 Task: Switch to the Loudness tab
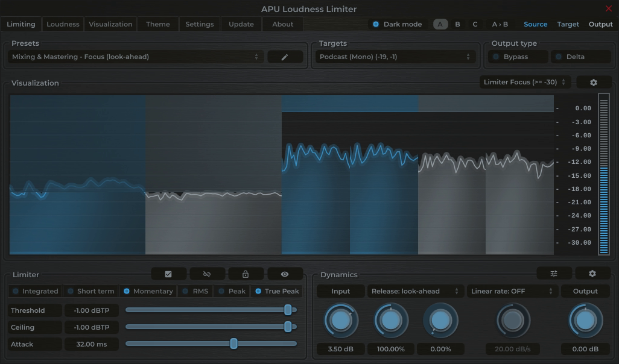pos(63,24)
